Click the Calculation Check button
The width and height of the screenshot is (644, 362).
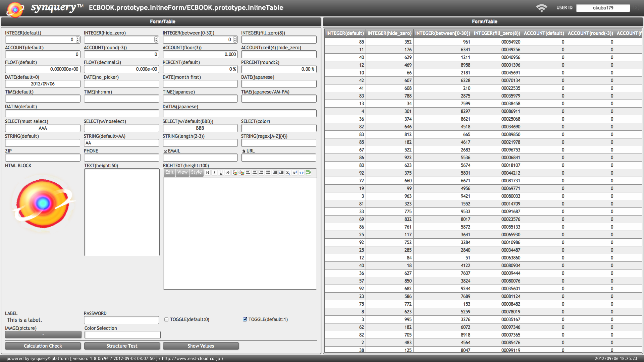(43, 346)
